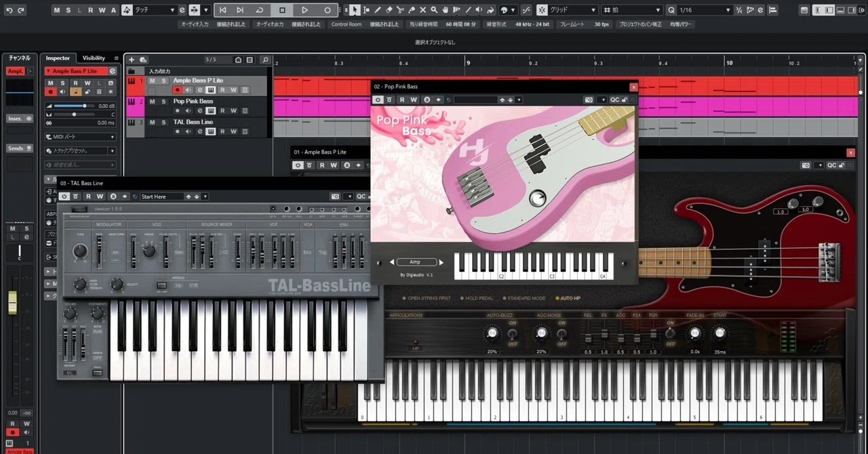Toggle monitor on the TAL Bass Line track
The image size is (868, 454).
point(188,131)
